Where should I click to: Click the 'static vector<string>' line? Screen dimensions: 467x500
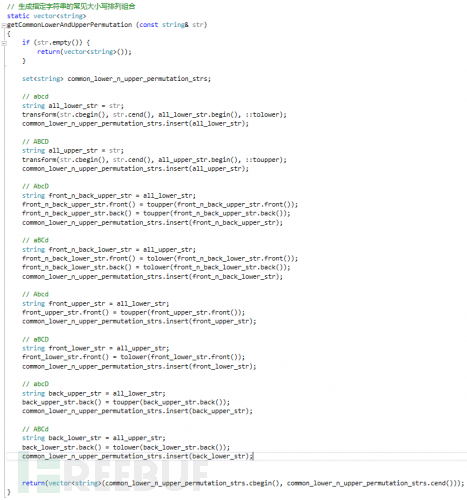point(46,16)
